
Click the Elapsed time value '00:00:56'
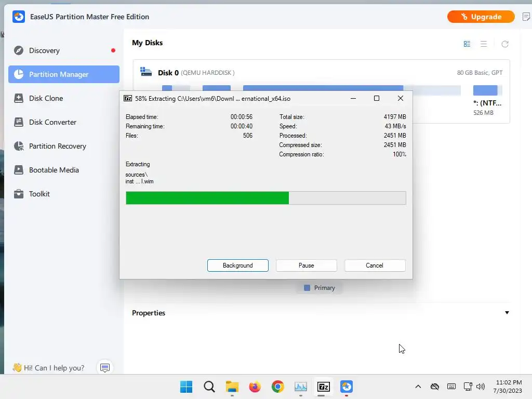(x=242, y=117)
